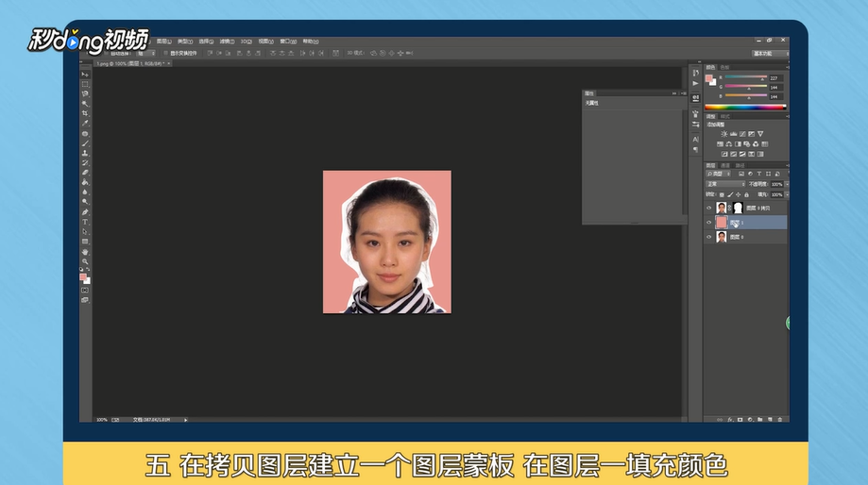Select the Dodge tool

pyautogui.click(x=85, y=202)
